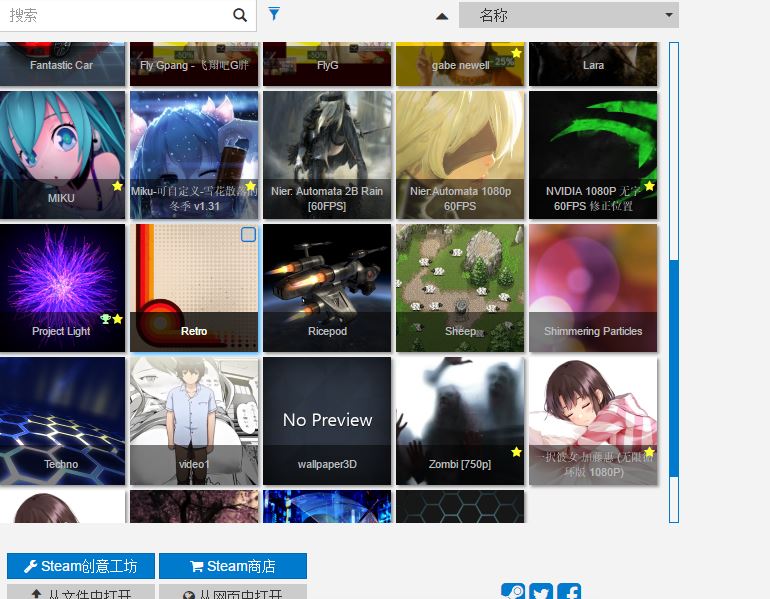Select the MIKU wallpaper

point(61,155)
